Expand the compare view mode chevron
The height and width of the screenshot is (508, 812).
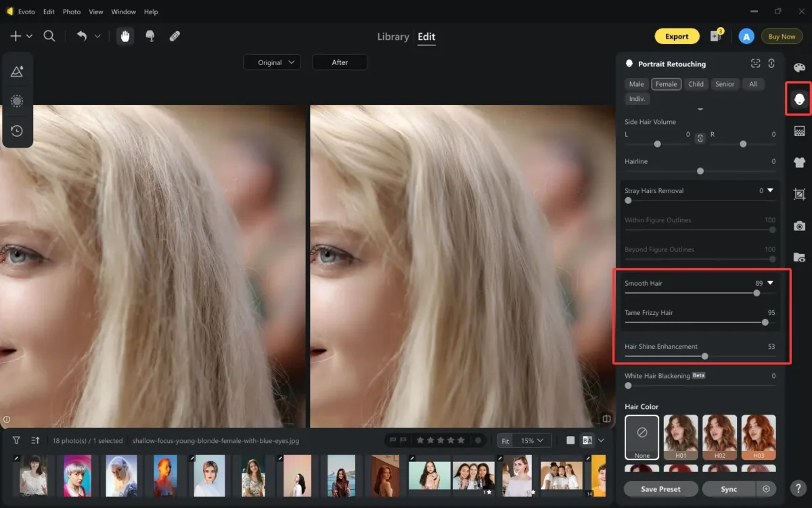[601, 440]
